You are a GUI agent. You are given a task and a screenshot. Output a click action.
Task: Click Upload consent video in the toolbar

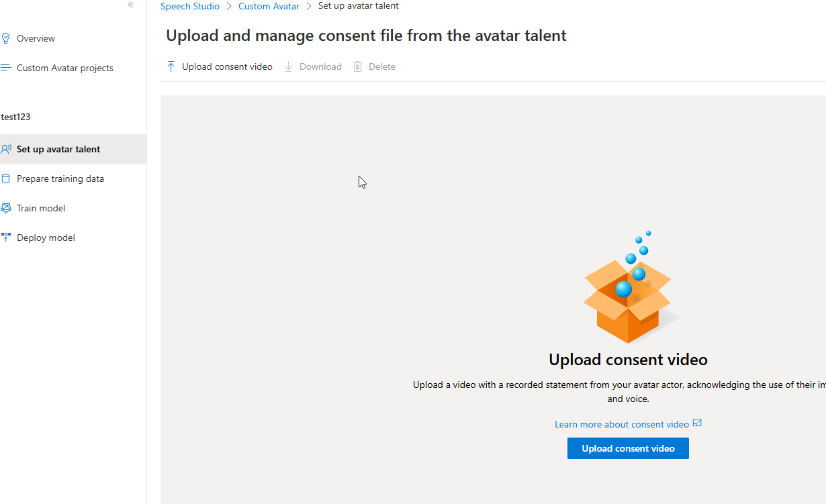click(x=226, y=66)
